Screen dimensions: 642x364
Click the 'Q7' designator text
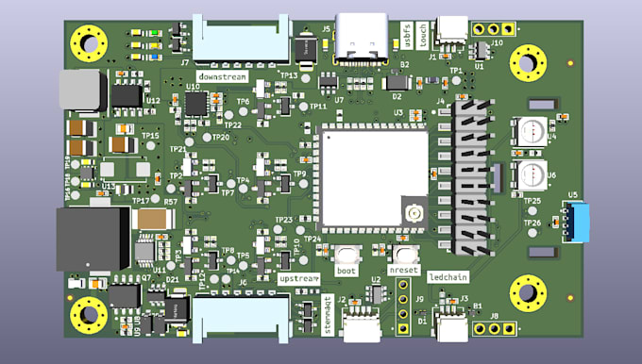click(146, 278)
